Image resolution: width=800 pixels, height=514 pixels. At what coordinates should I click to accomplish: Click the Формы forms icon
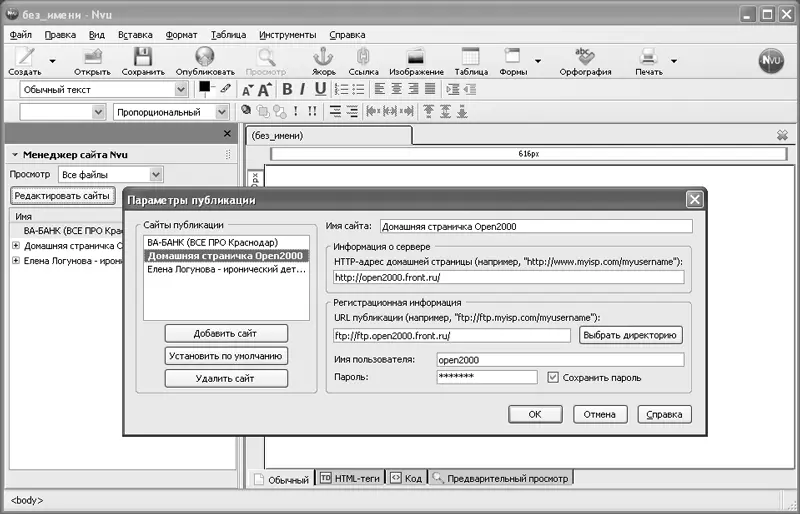[512, 56]
